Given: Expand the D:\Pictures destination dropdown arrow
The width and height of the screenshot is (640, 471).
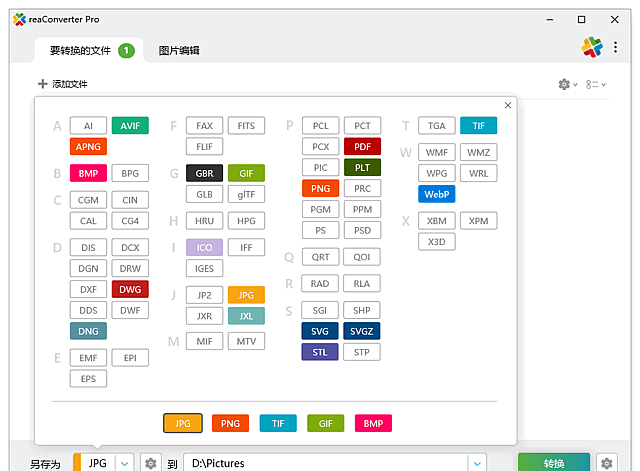Looking at the screenshot, I should tap(477, 464).
